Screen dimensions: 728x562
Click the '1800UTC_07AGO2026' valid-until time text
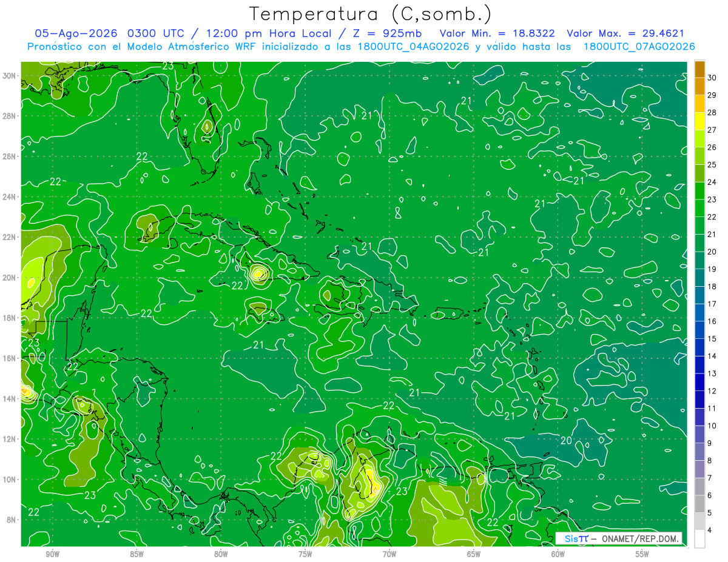point(638,47)
